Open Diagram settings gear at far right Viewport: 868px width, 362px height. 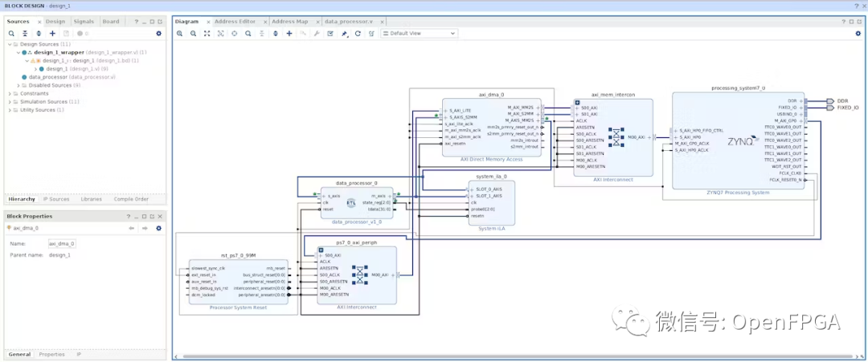[x=858, y=34]
